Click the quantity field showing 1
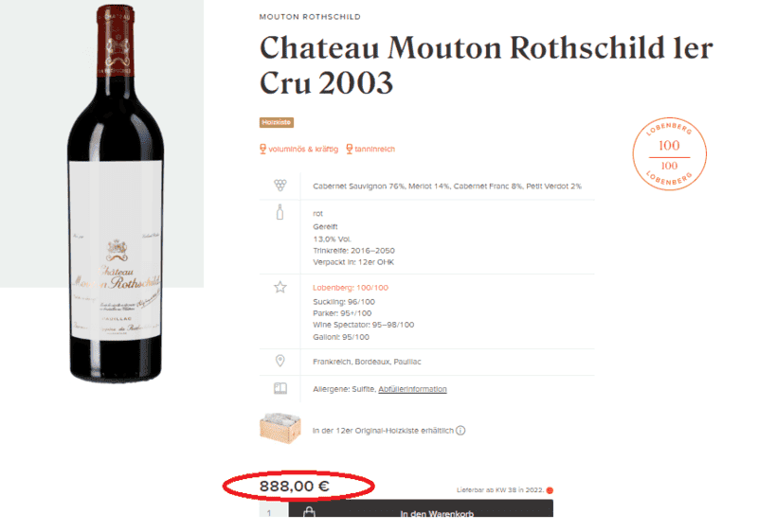 pos(274,510)
